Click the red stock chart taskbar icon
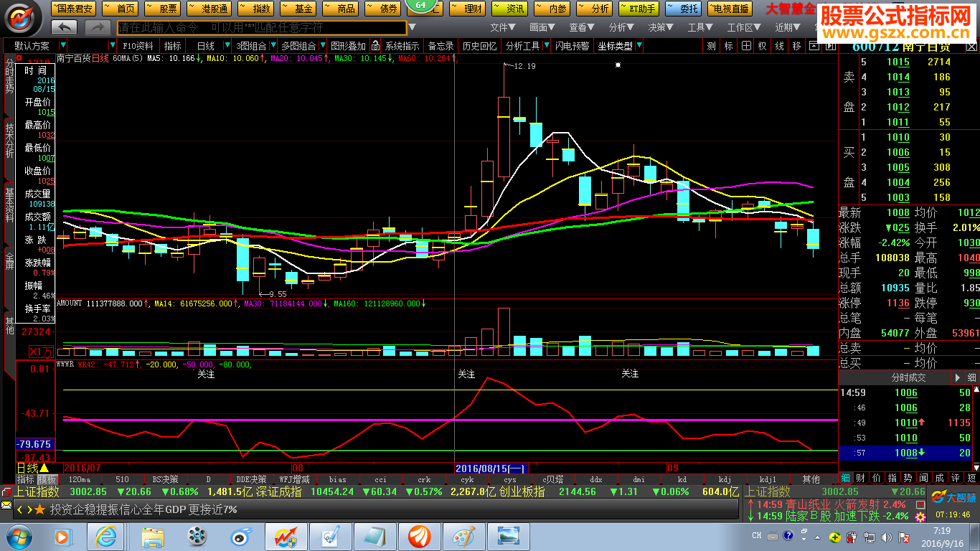980x551 pixels. 286,536
